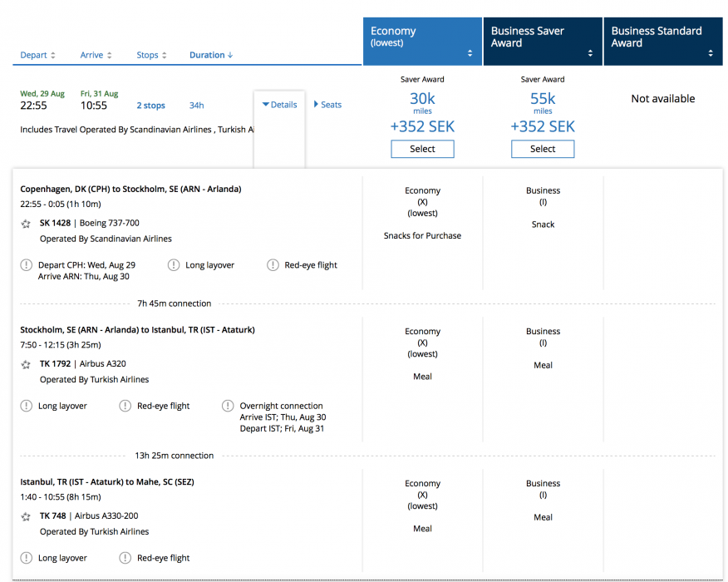
Task: Open the Economy (lowest) fare column tab
Action: (421, 42)
